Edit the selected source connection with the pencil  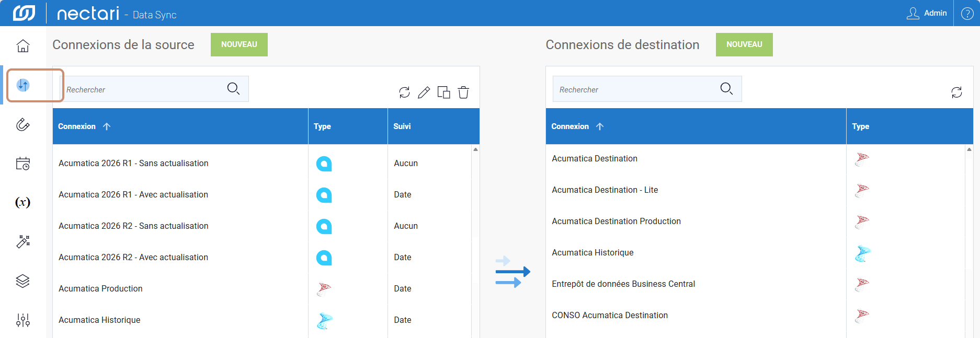click(424, 92)
